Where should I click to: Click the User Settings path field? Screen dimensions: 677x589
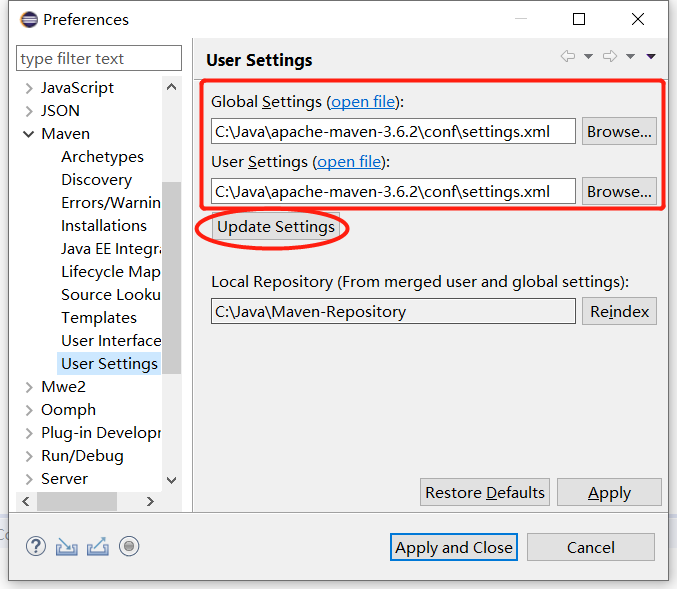[393, 191]
